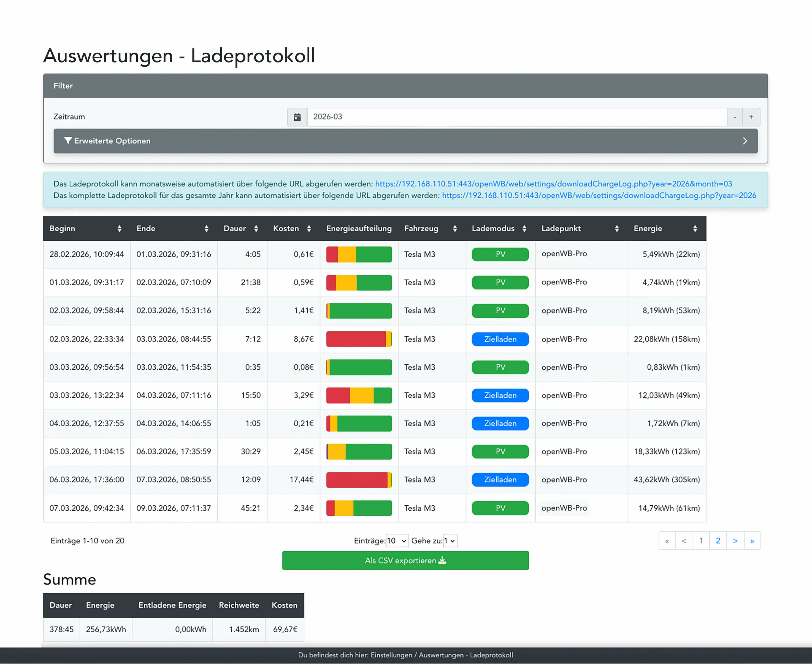Viewport: 812px width, 664px height.
Task: Sort by Ladepunkt column sort icon
Action: coord(616,228)
